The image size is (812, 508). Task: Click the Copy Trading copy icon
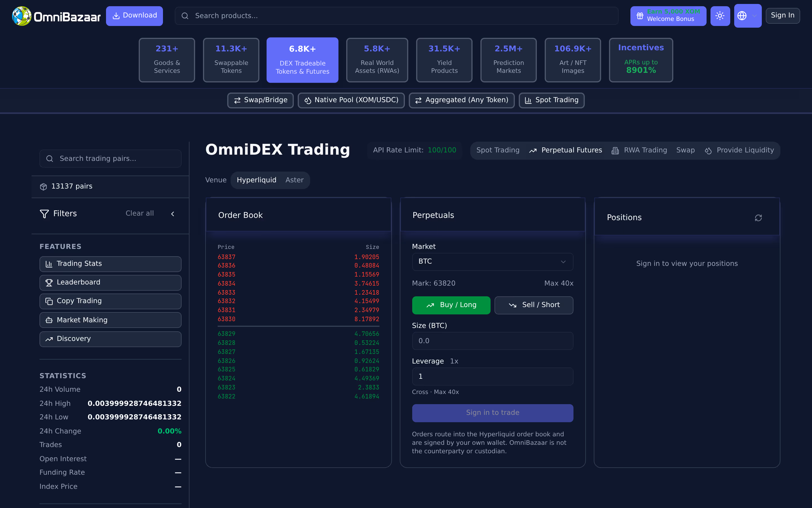[49, 301]
